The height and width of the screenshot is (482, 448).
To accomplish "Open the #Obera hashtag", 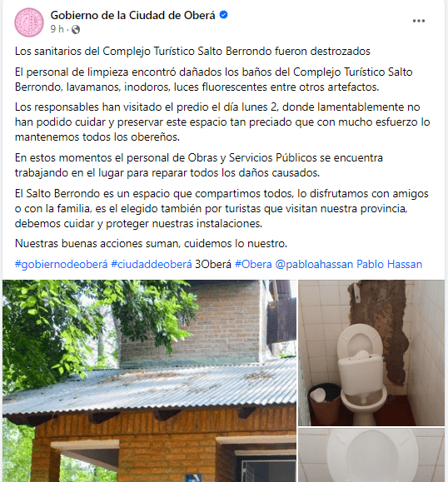I will tap(253, 264).
